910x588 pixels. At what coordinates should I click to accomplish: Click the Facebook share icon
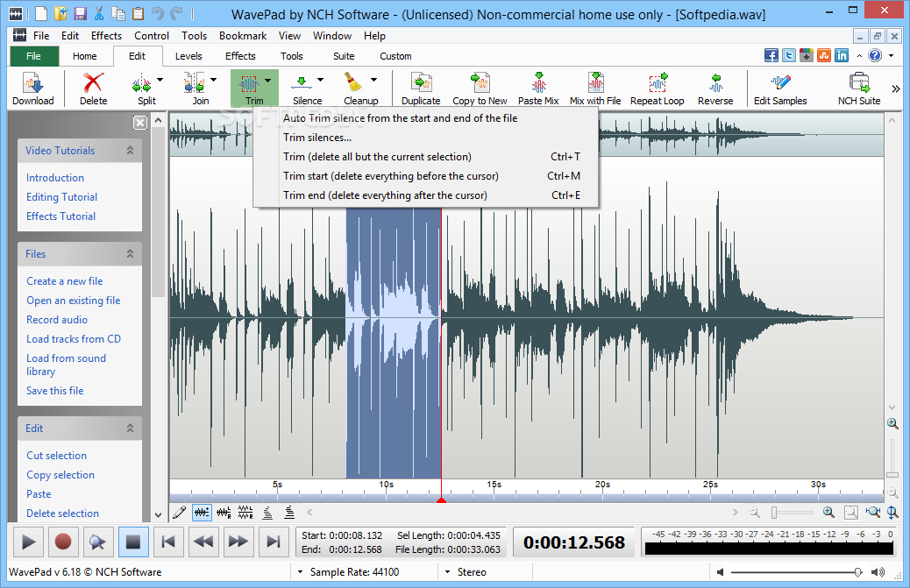(x=771, y=56)
